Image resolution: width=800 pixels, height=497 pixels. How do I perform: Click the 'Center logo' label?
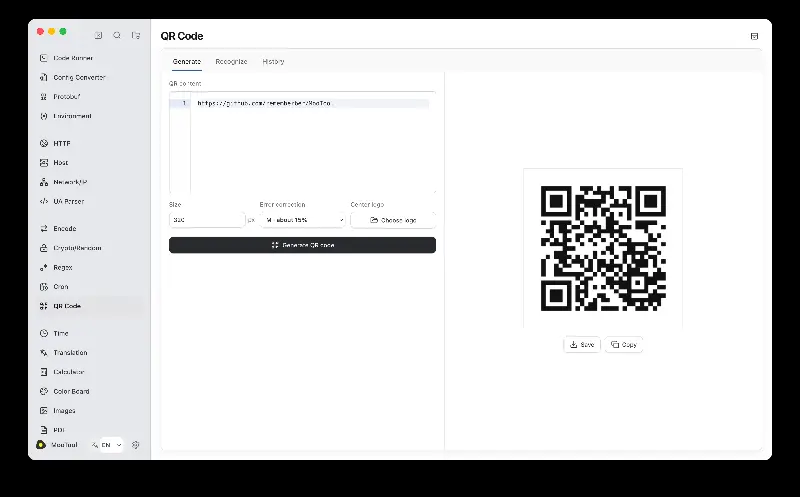click(x=367, y=204)
